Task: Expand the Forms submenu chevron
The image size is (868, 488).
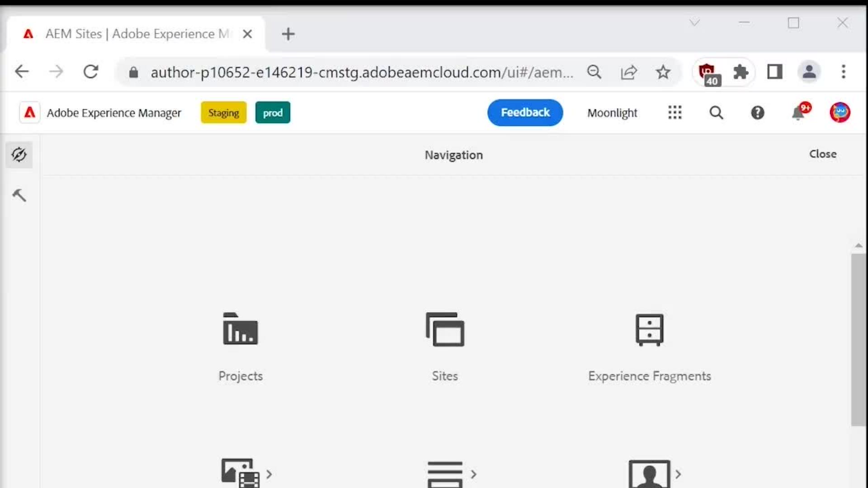Action: point(474,474)
